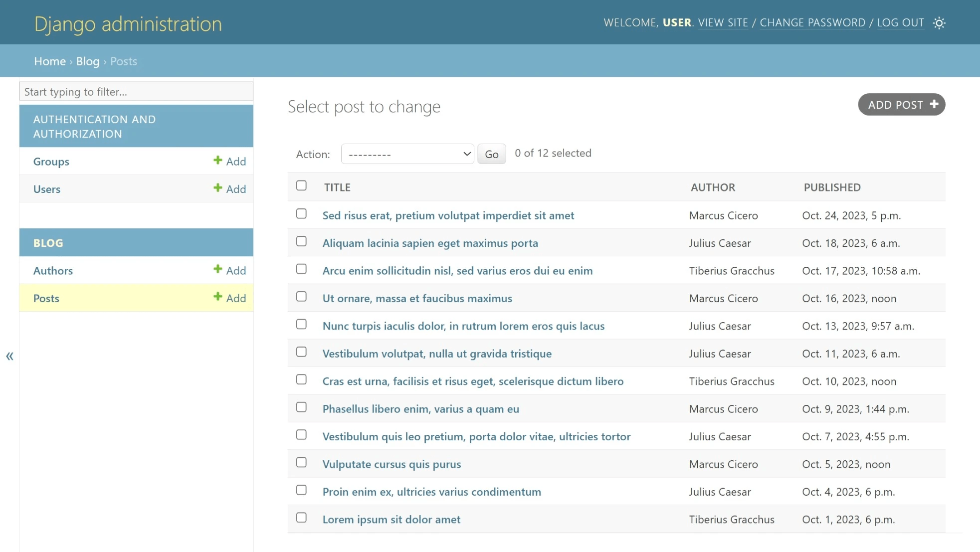Focus the sidebar filter text field
This screenshot has width=980, height=552.
coord(136,92)
